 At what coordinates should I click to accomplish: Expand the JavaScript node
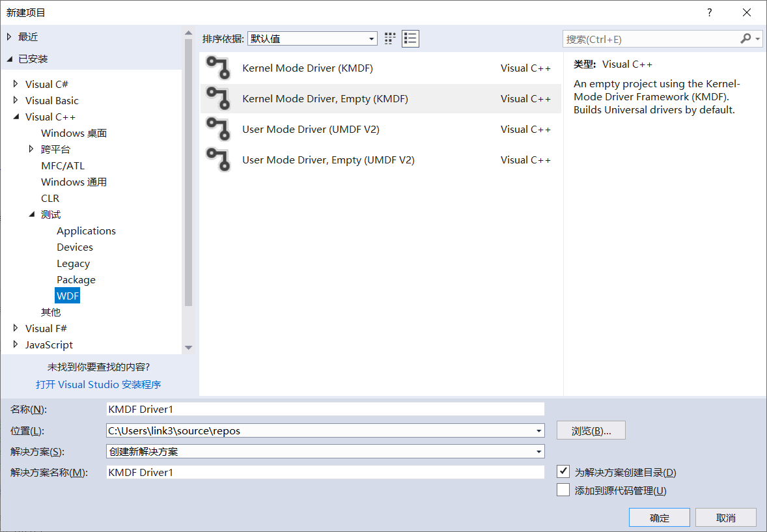[16, 344]
